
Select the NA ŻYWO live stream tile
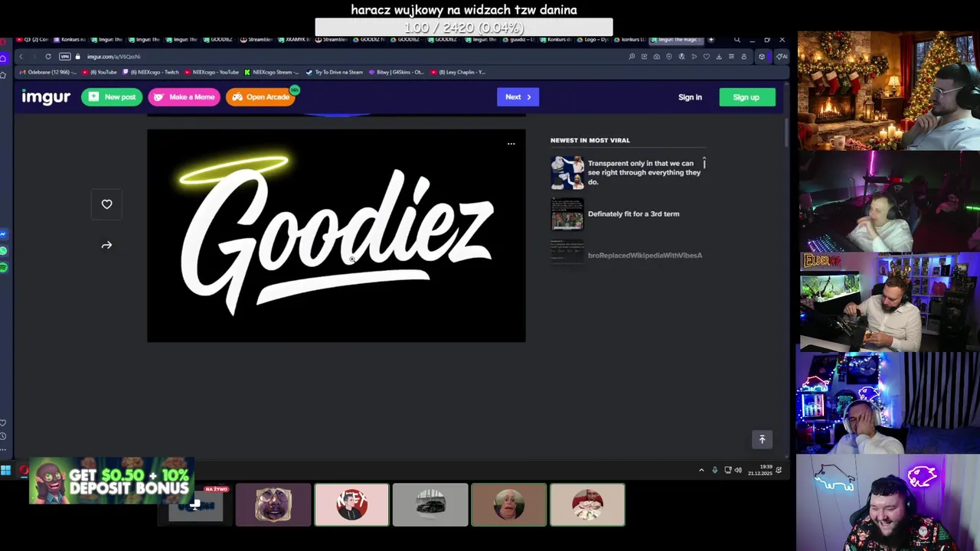(195, 504)
